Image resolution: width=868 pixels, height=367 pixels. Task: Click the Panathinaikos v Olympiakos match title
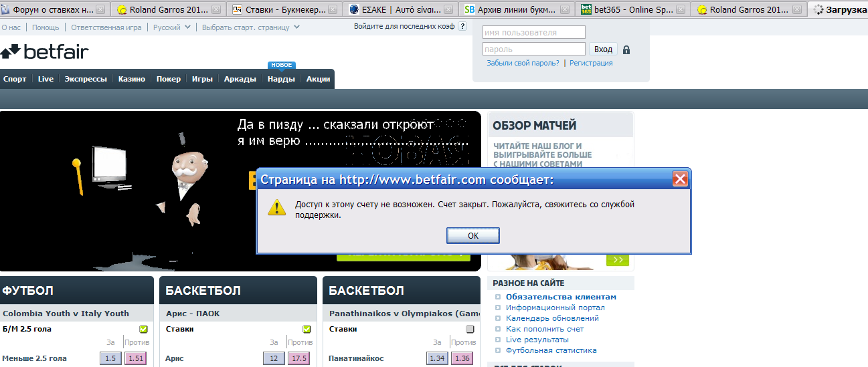pos(404,314)
